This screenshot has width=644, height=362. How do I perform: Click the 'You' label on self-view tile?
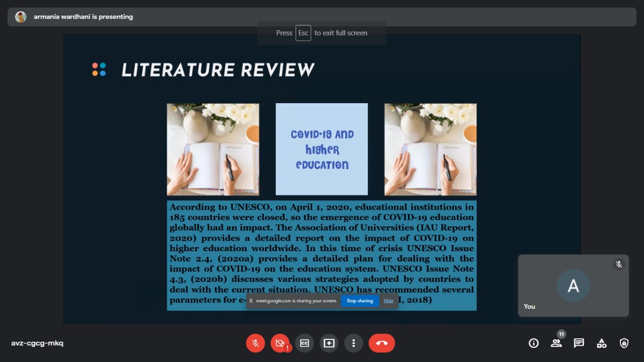coord(529,306)
